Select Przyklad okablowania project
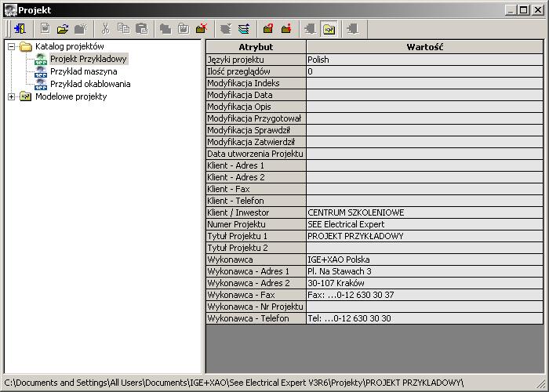Image resolution: width=549 pixels, height=392 pixels. click(90, 84)
